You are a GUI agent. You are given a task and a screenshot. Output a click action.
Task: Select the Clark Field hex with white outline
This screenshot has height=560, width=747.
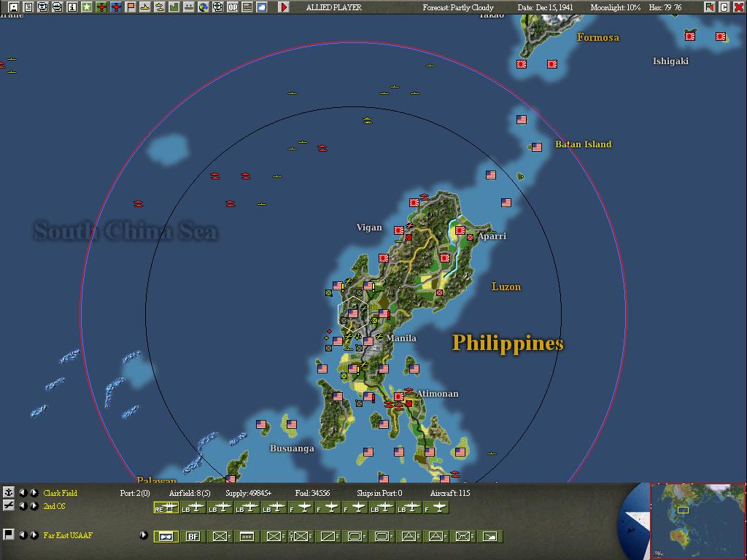click(x=353, y=313)
